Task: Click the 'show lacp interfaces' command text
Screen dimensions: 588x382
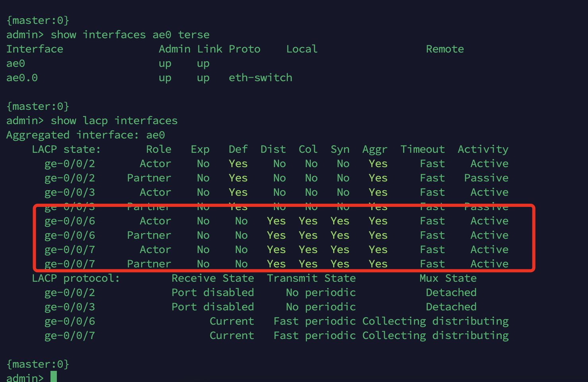Action: (x=114, y=121)
